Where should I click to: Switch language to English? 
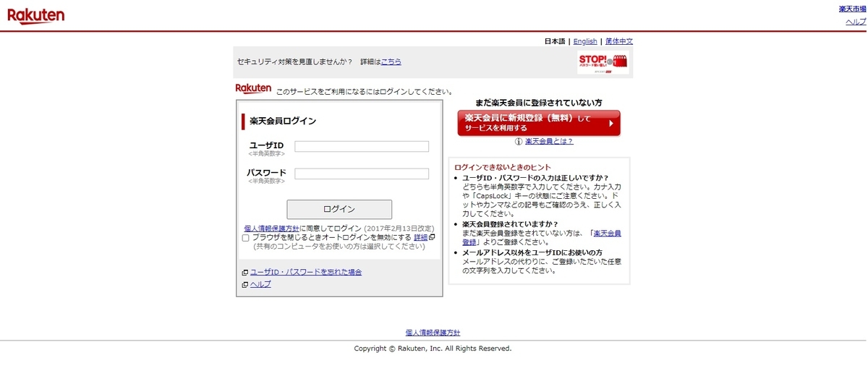tap(585, 41)
